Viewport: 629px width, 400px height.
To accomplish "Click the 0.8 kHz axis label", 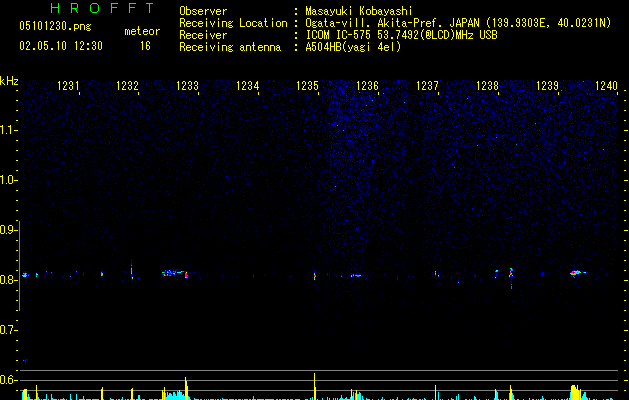I will coord(8,280).
